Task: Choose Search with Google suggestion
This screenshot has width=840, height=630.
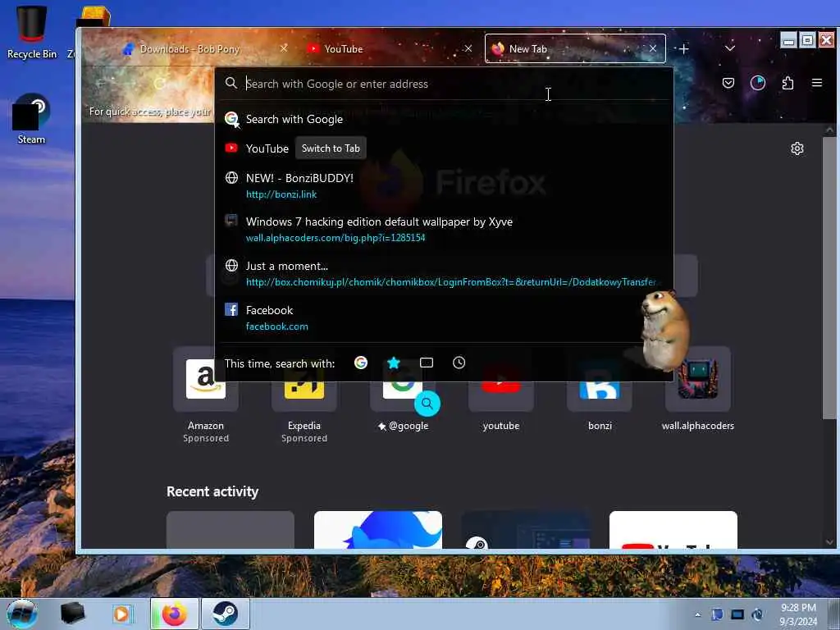Action: (x=444, y=119)
